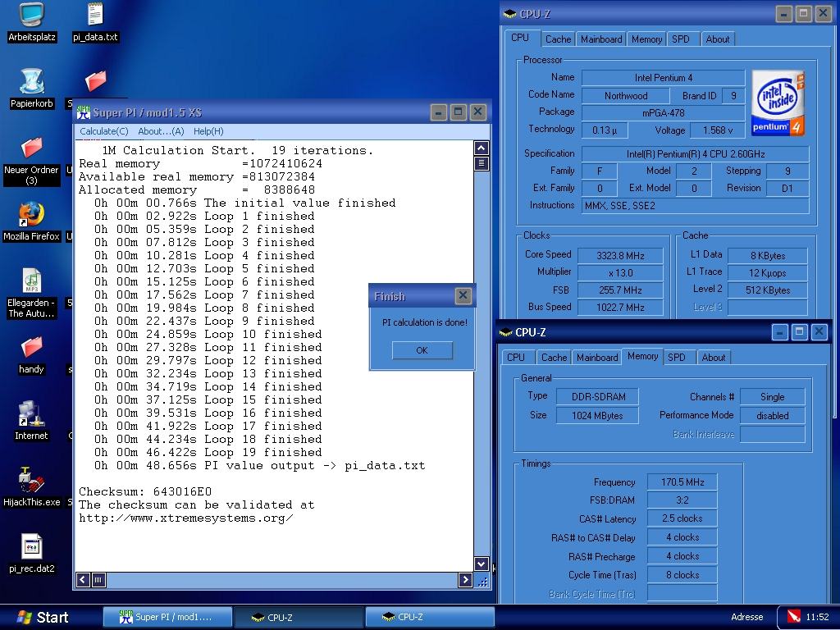The height and width of the screenshot is (630, 840).
Task: Switch to CPU tab in lower CPU-Z window
Action: [x=516, y=358]
